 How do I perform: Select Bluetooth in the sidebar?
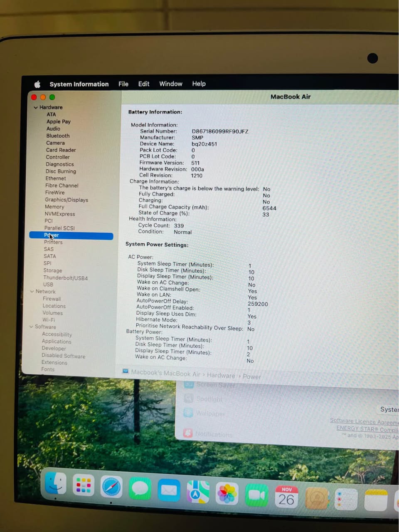click(x=58, y=136)
